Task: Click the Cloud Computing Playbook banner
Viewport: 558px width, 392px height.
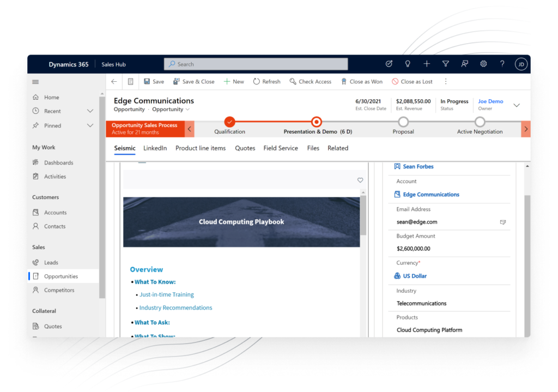Action: (x=241, y=222)
